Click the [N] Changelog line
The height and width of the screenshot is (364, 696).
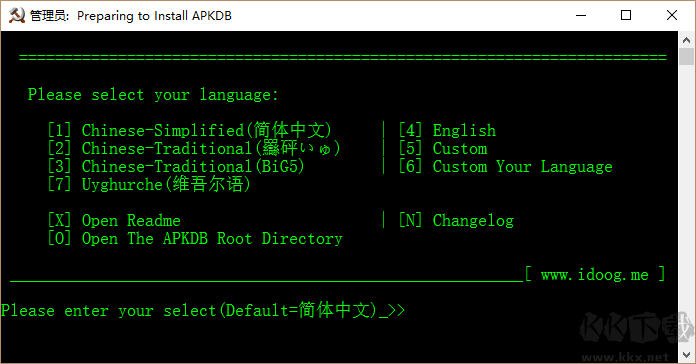point(456,220)
